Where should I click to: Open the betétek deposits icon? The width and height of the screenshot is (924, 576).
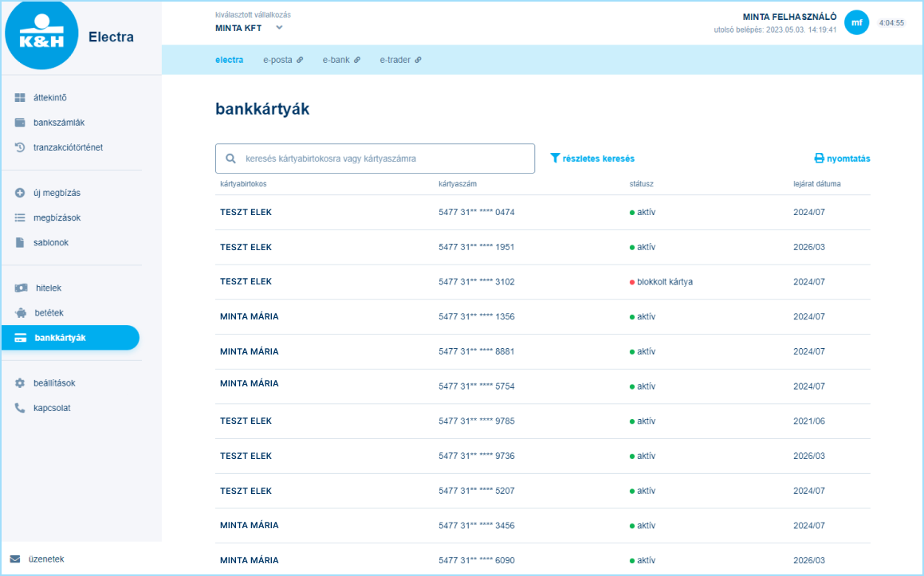[18, 313]
